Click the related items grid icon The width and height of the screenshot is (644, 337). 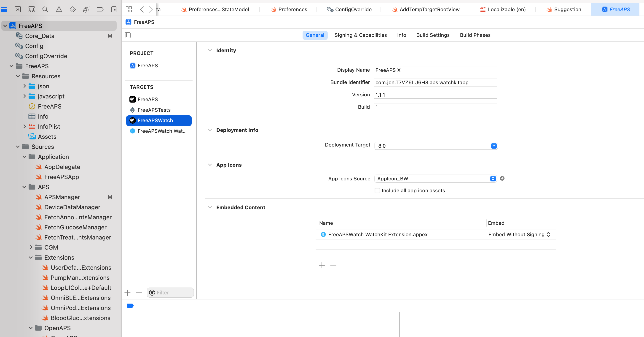[129, 10]
